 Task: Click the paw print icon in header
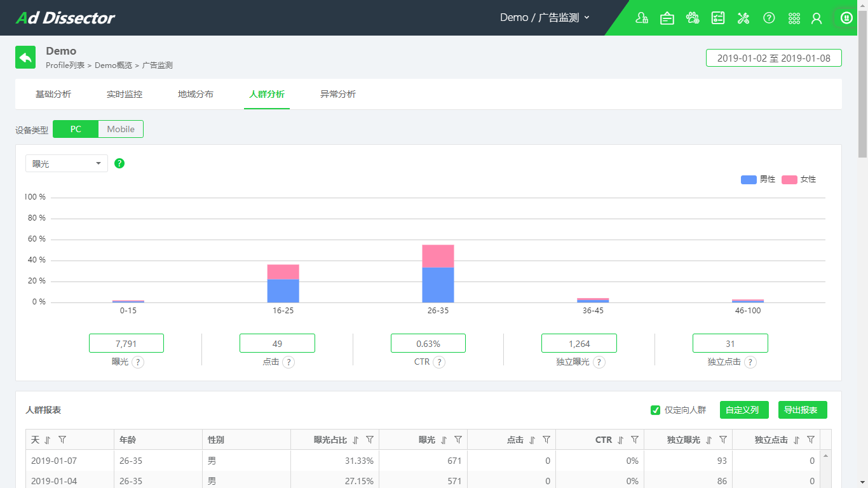[693, 18]
